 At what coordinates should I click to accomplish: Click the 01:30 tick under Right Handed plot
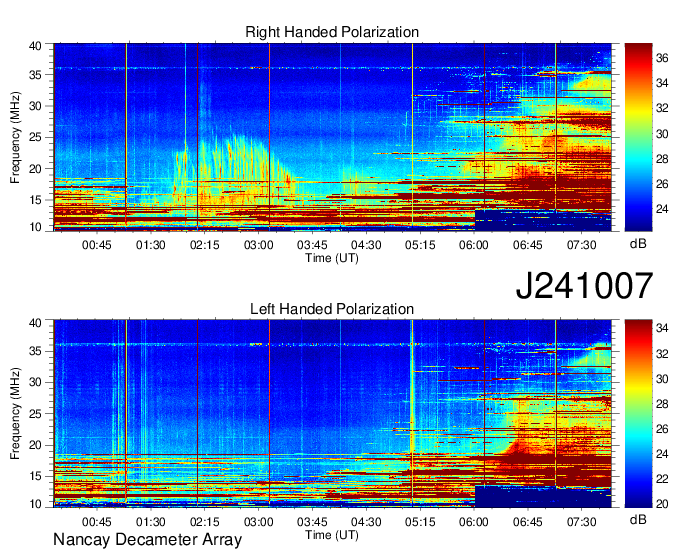(x=150, y=245)
